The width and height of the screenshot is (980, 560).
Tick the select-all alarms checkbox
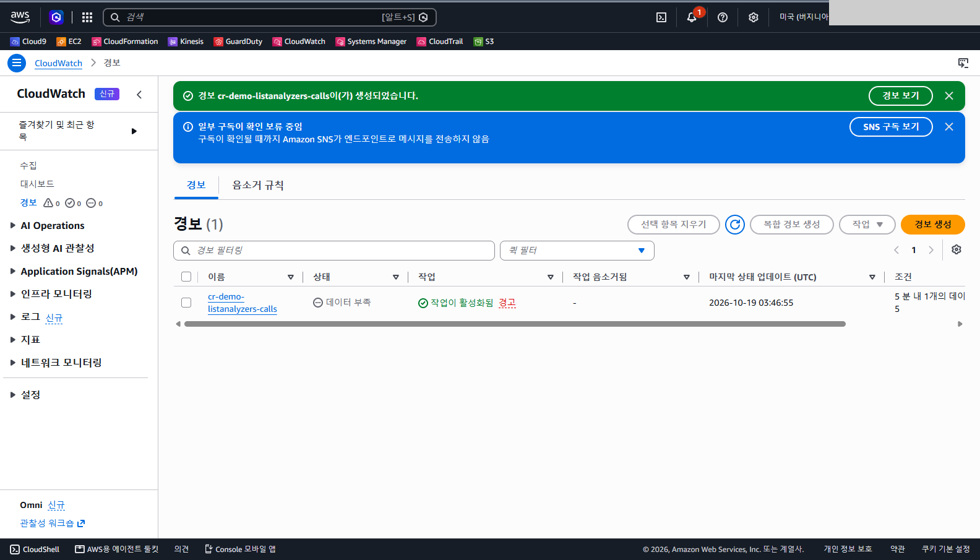point(186,277)
